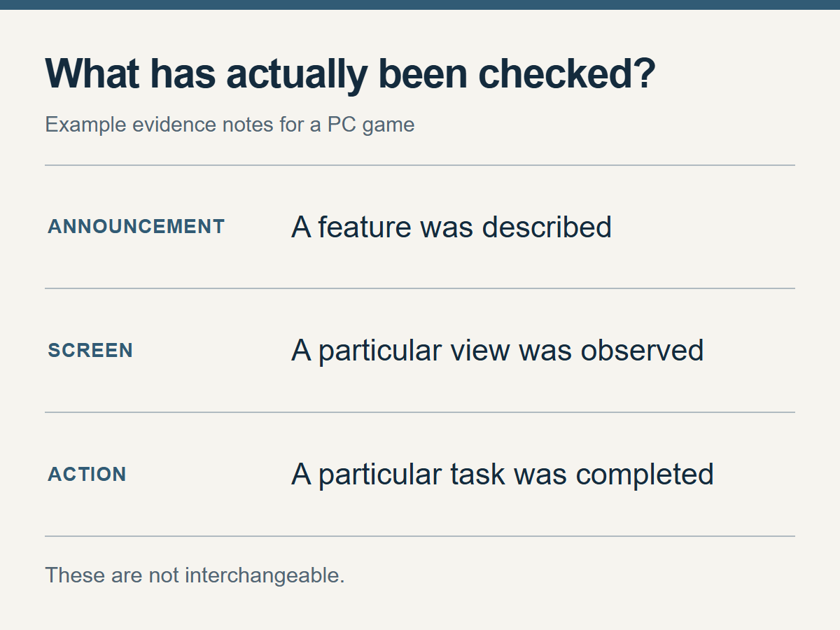Click the divider between SCREEN and ACTION rows
The height and width of the screenshot is (630, 840).
point(420,412)
